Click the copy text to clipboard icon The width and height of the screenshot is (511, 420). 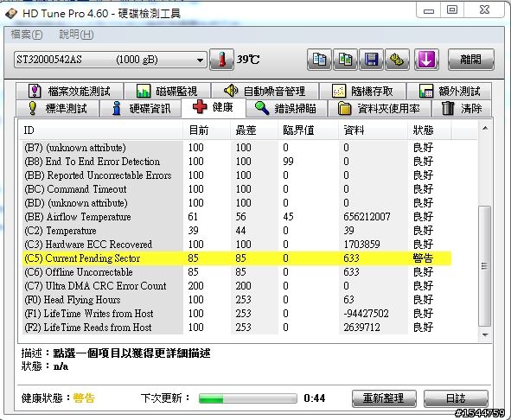click(319, 60)
